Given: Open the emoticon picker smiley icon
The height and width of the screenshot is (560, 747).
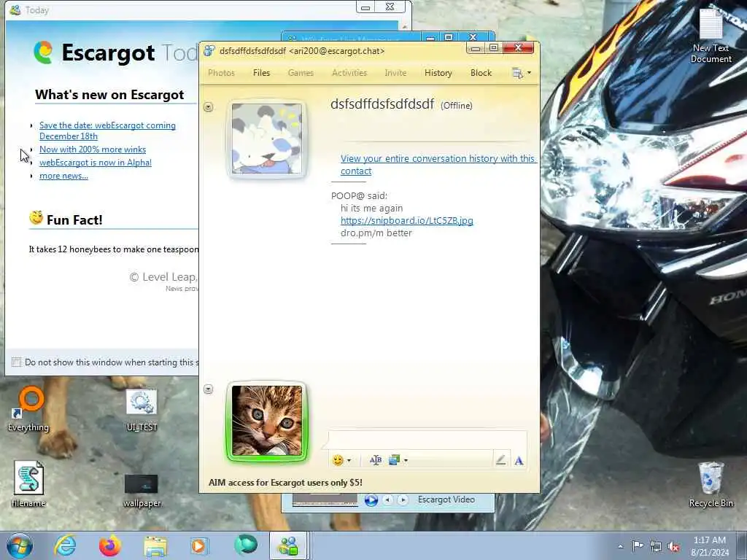Looking at the screenshot, I should 338,460.
